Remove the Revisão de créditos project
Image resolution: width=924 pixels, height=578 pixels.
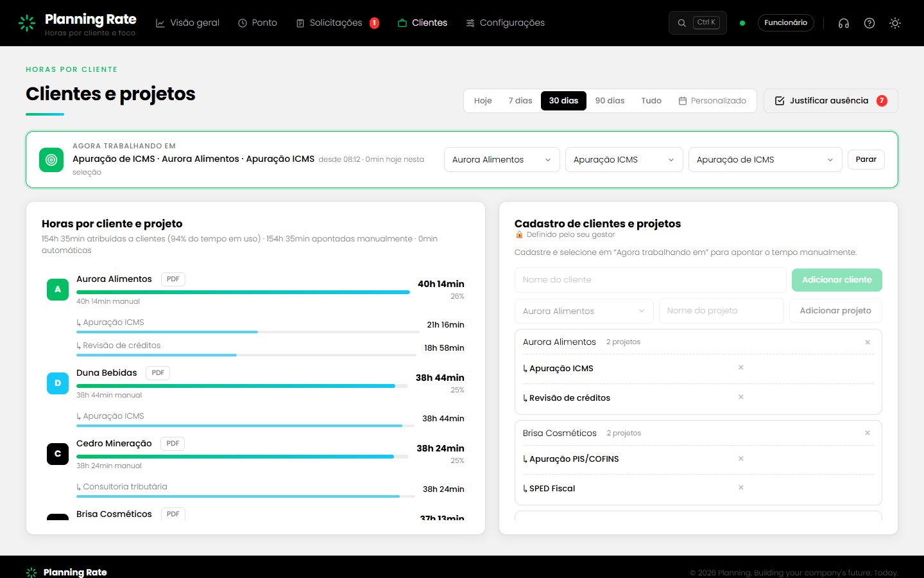point(741,397)
